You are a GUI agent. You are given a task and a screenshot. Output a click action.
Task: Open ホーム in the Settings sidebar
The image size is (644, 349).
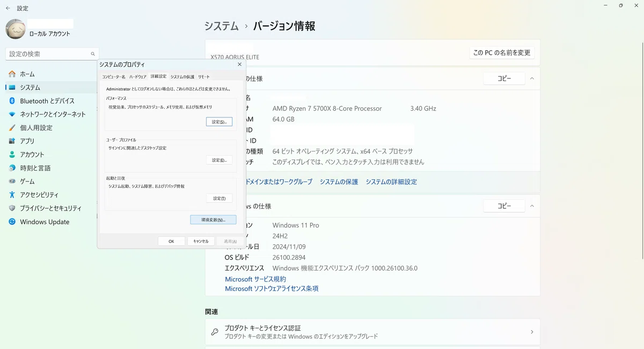[x=51, y=74]
